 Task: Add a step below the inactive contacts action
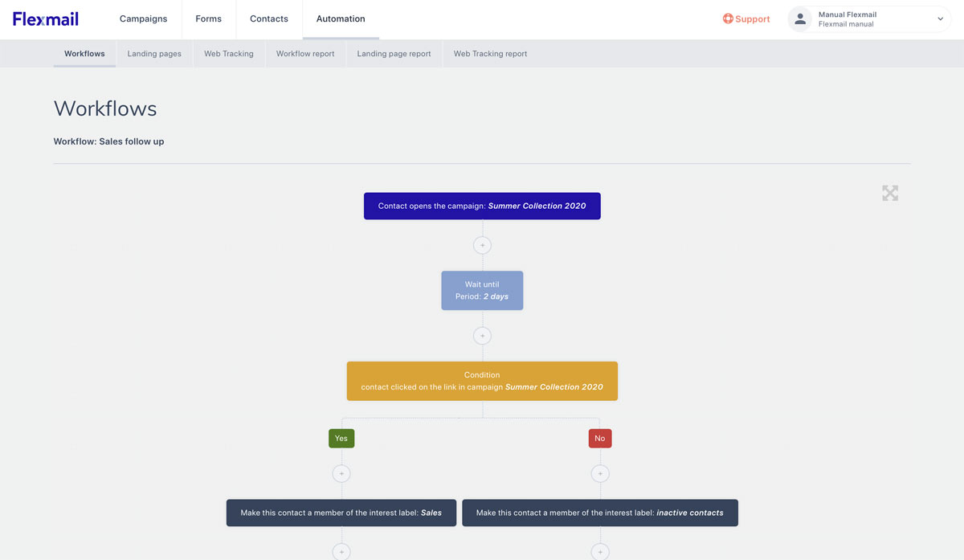click(x=600, y=552)
